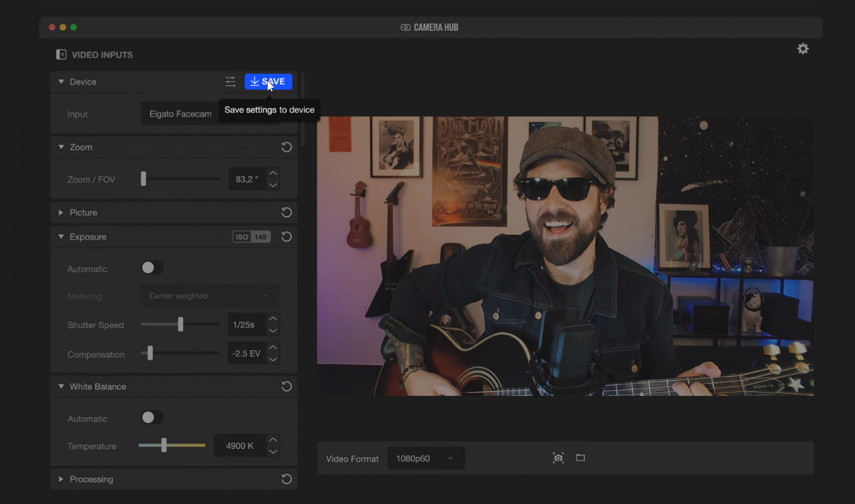855x504 pixels.
Task: Reset the Exposure section settings
Action: click(x=287, y=237)
